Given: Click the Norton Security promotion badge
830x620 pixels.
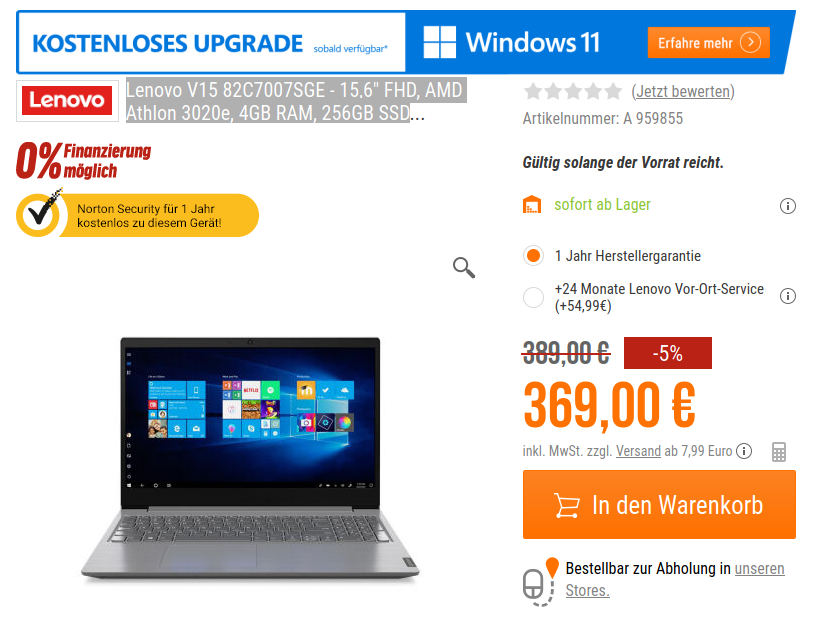Looking at the screenshot, I should pos(137,215).
